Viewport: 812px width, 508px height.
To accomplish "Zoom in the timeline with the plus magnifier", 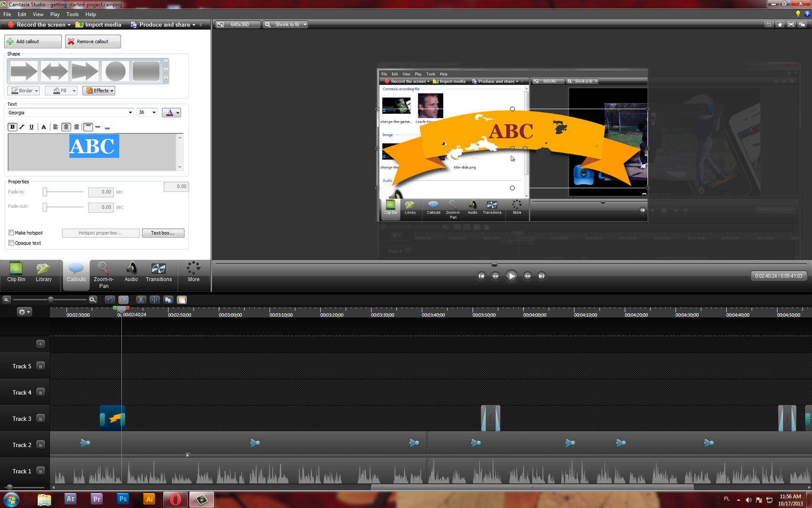I will tap(93, 300).
